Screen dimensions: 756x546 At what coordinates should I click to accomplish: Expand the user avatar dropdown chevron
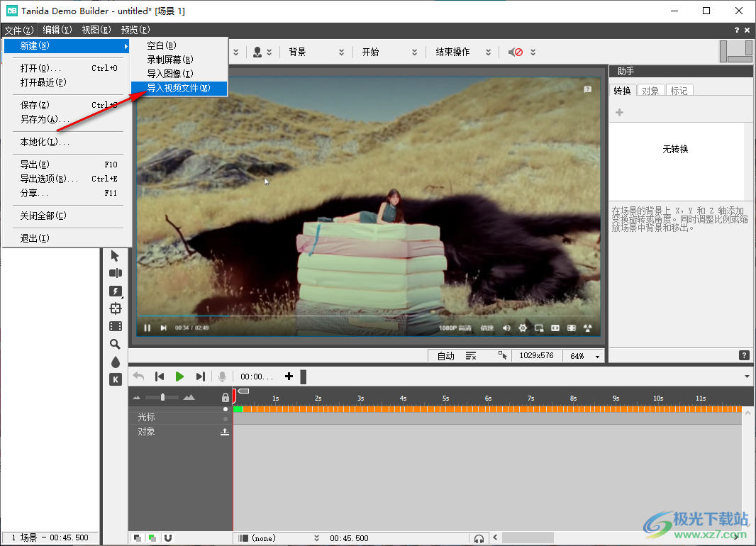tap(269, 52)
